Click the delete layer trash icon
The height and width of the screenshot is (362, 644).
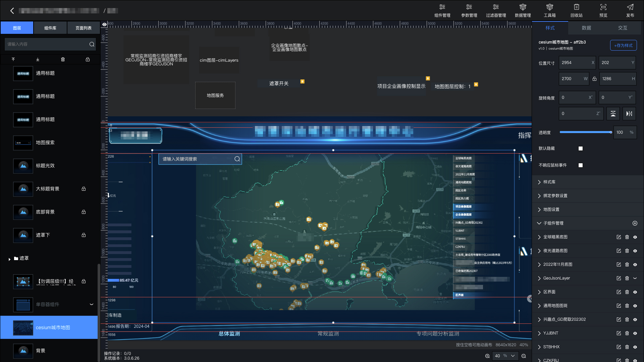point(63,59)
